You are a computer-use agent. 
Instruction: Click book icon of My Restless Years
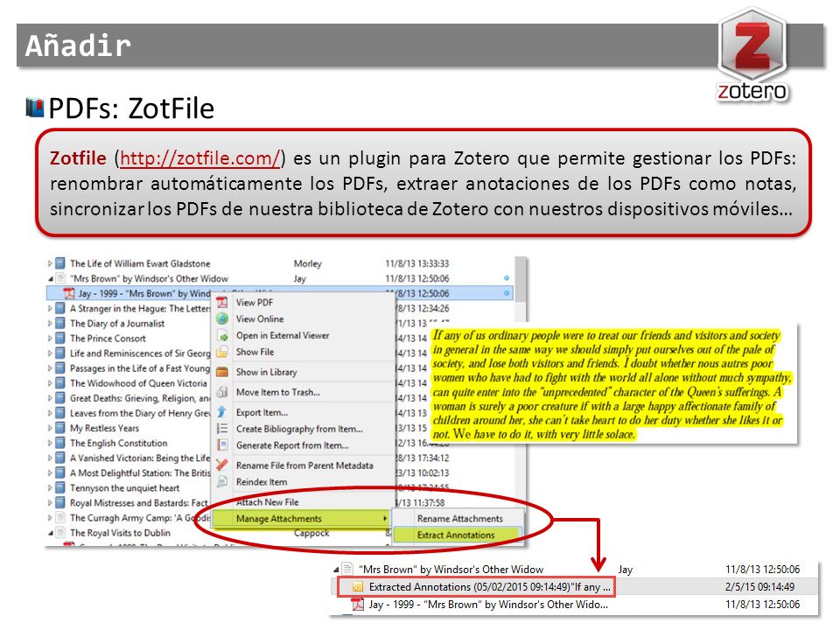60,428
